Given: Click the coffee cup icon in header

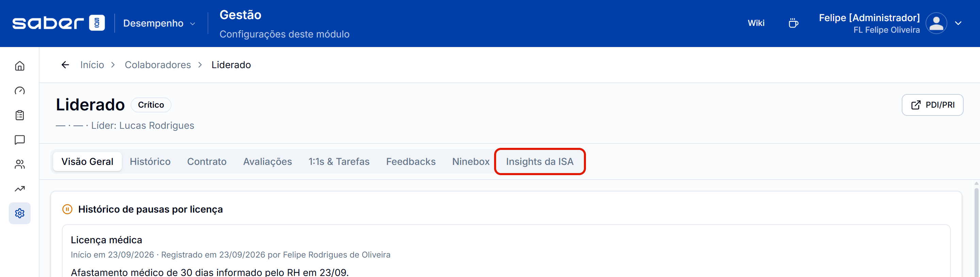Looking at the screenshot, I should pyautogui.click(x=793, y=23).
